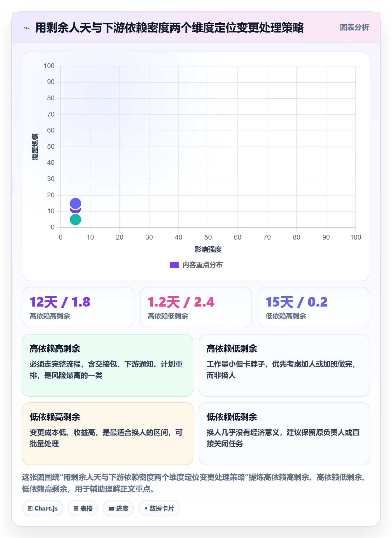Select the 低依赖低剩余 strategy card

284,434
